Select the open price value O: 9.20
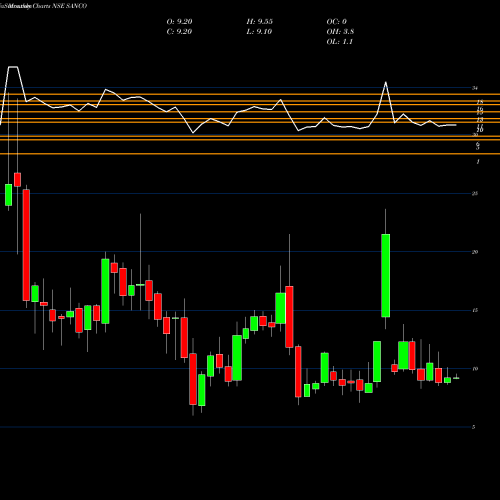Screen dimensions: 500x500 tap(179, 22)
